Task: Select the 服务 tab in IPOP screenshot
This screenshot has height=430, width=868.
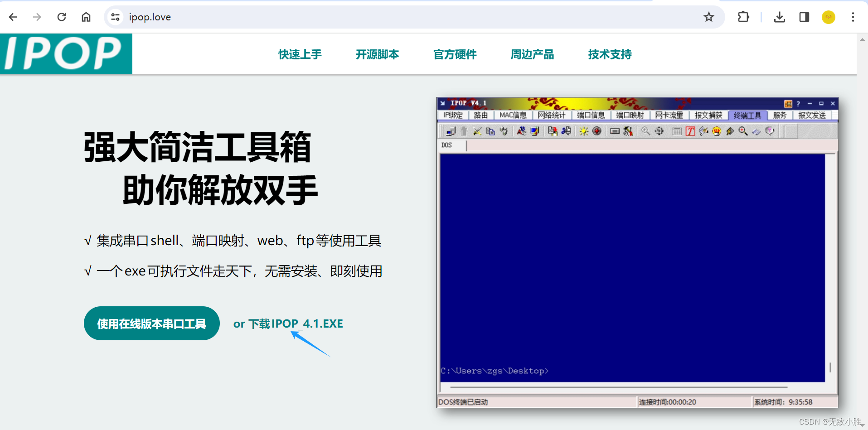Action: 780,116
